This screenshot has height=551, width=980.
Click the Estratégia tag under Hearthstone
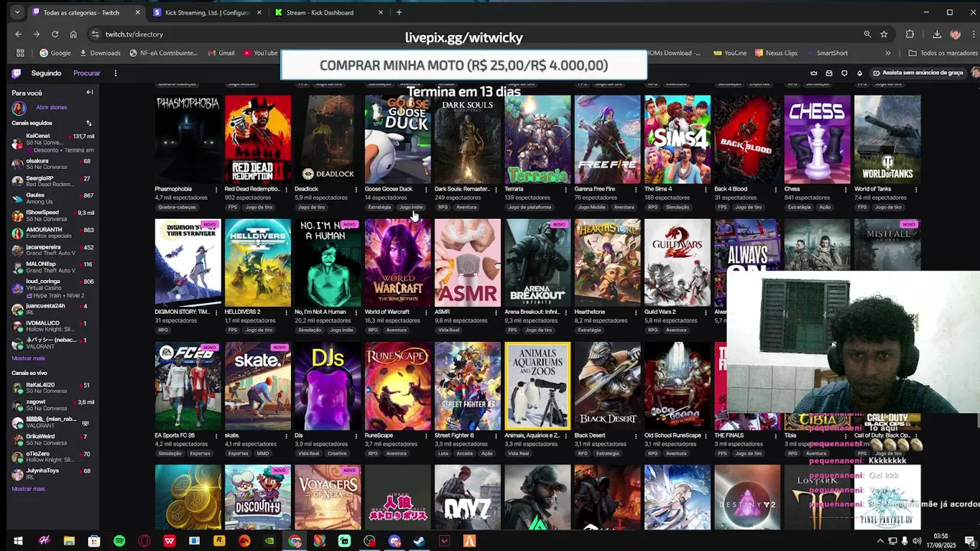(x=590, y=330)
